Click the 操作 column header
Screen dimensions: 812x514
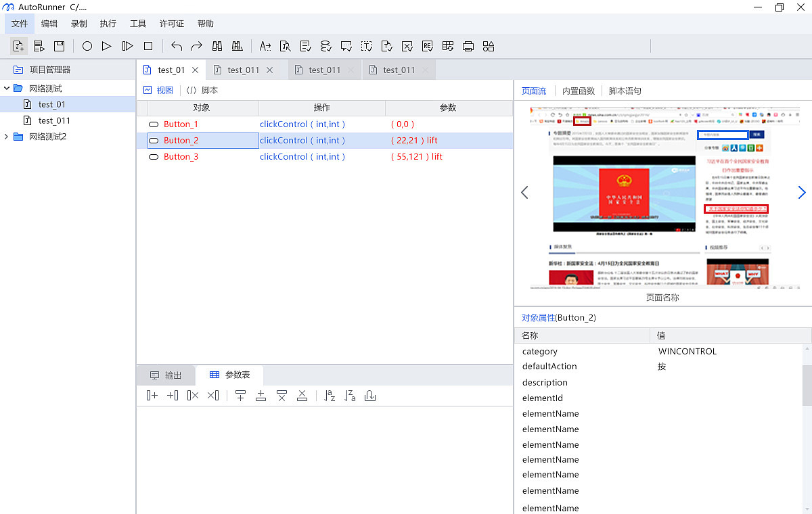click(x=322, y=108)
